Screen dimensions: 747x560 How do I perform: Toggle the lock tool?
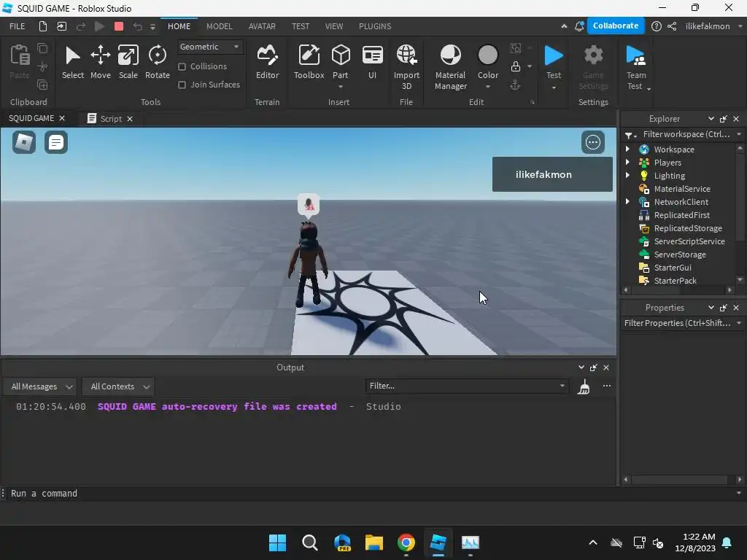[516, 66]
